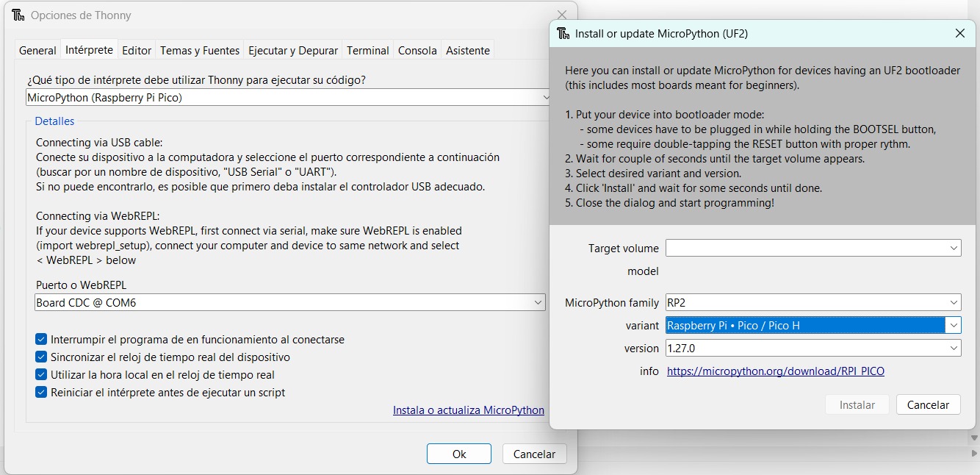This screenshot has height=475, width=980.
Task: Open the interpreter type dropdown MicroPython (Raspberry Pi Pico)
Action: click(289, 97)
